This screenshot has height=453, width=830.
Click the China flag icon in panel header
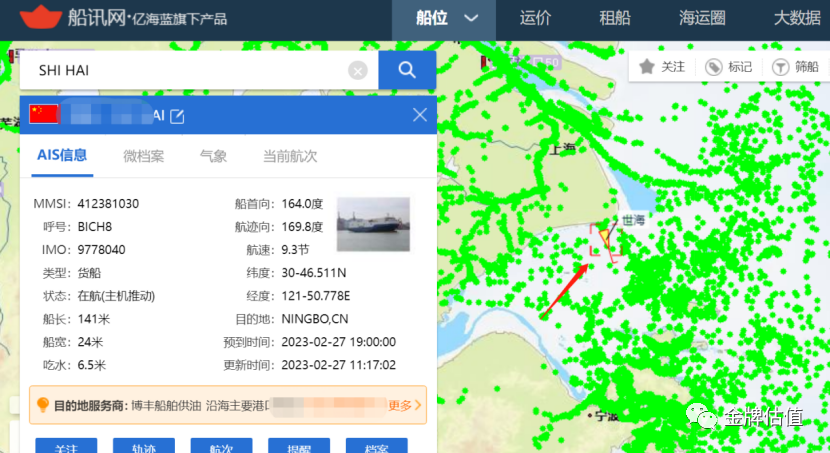coord(43,114)
